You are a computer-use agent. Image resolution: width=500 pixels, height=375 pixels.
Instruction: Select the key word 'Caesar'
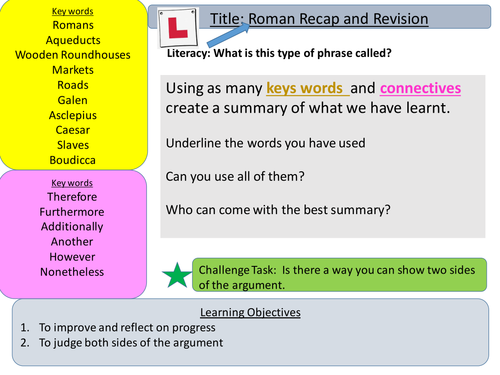[73, 130]
